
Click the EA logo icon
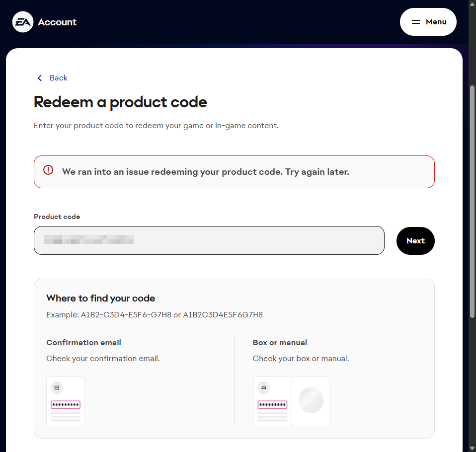23,22
